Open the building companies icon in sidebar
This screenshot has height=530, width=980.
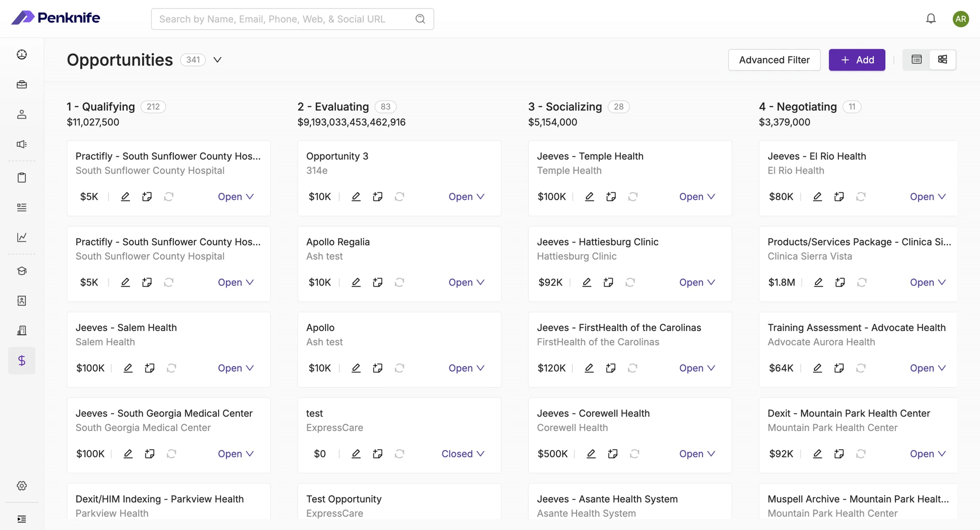pyautogui.click(x=22, y=331)
